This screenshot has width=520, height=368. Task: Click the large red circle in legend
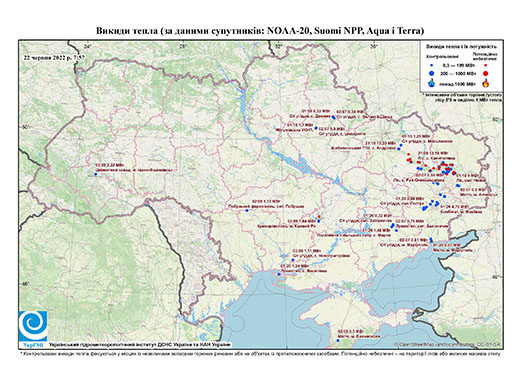coord(486,73)
